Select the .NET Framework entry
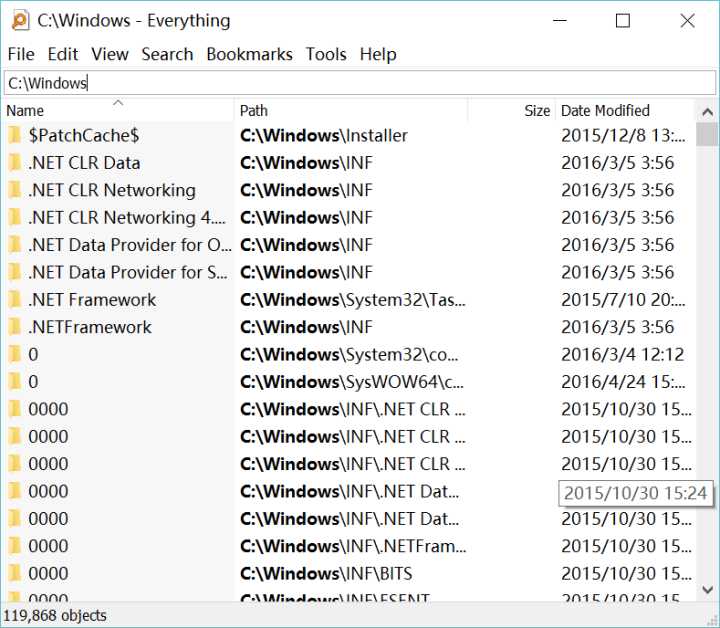This screenshot has height=628, width=720. tap(92, 300)
